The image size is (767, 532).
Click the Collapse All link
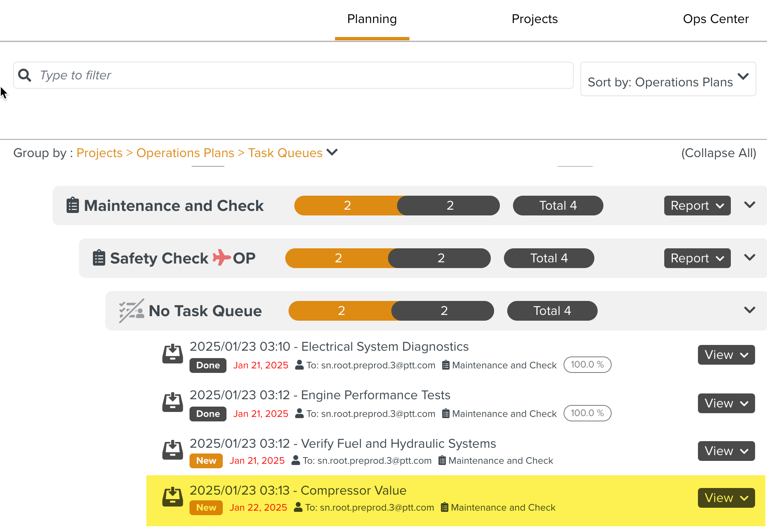718,153
